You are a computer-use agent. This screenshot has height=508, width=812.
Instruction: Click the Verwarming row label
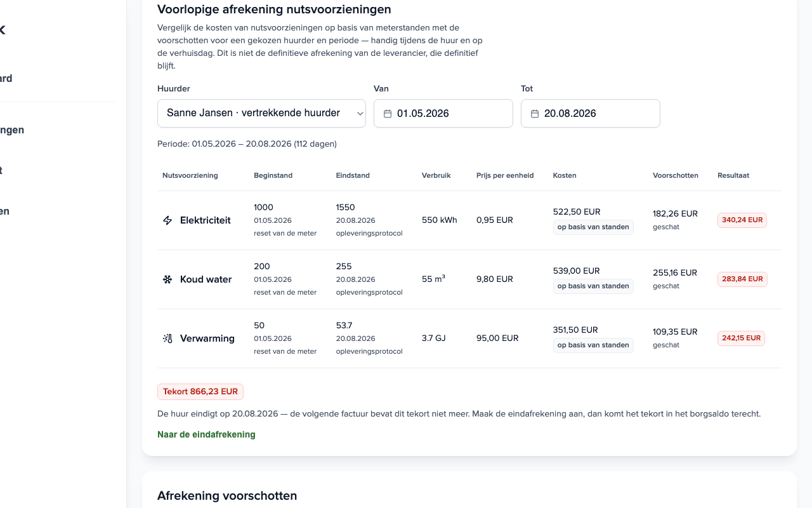(207, 338)
